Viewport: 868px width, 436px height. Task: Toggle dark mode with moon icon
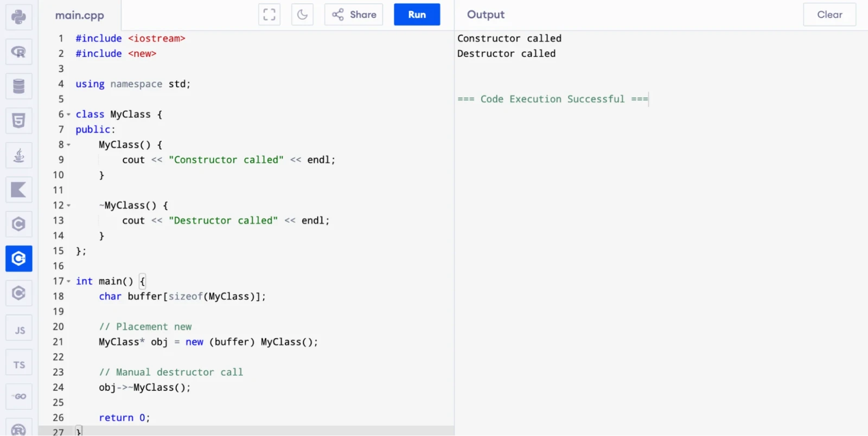303,15
